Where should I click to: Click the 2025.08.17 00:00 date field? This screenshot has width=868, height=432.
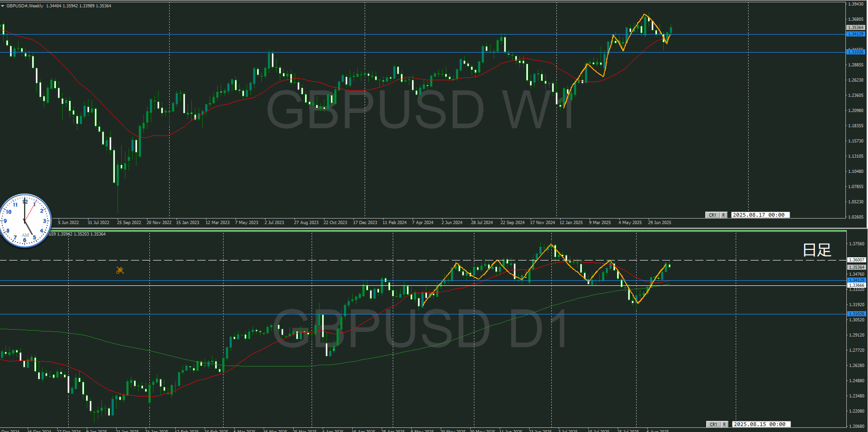pyautogui.click(x=760, y=215)
